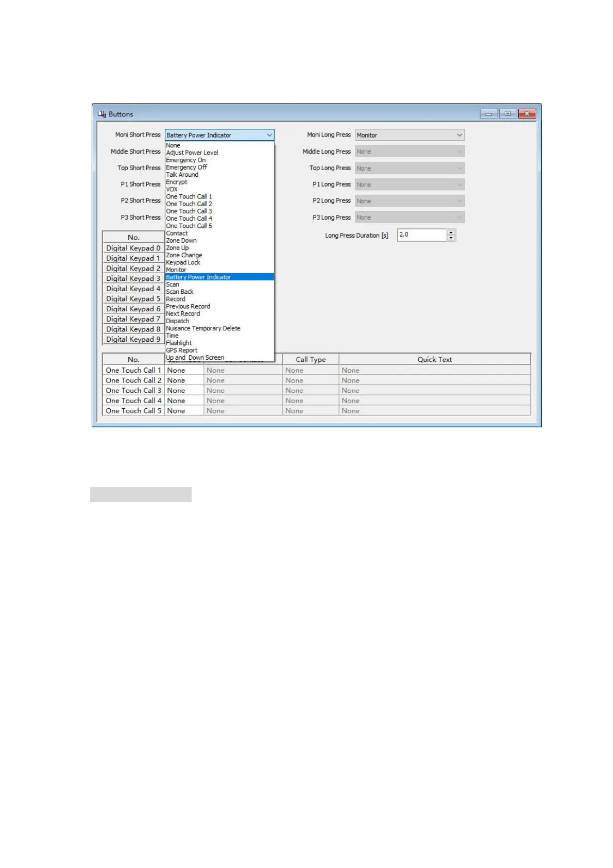Click the Call Type column header

point(311,359)
